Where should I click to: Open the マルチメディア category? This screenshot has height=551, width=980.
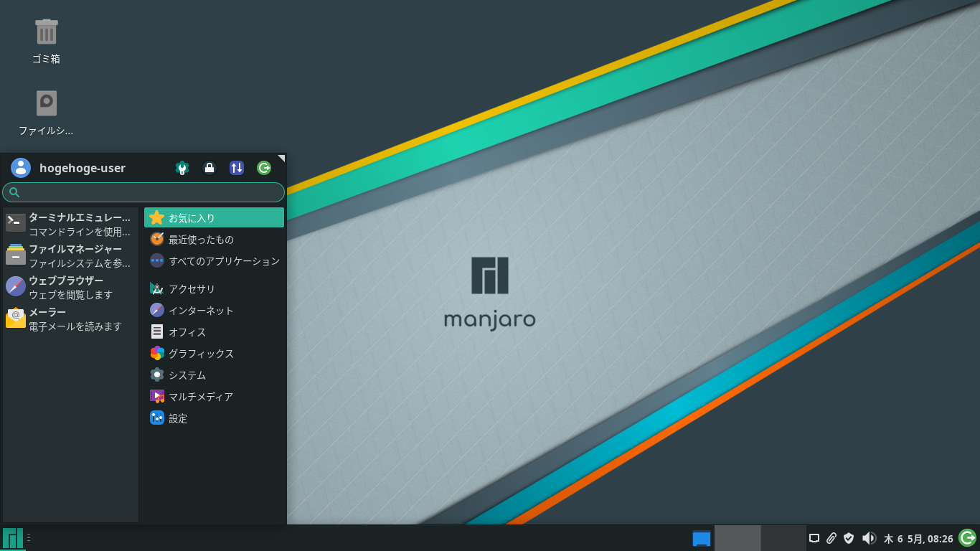tap(214, 397)
